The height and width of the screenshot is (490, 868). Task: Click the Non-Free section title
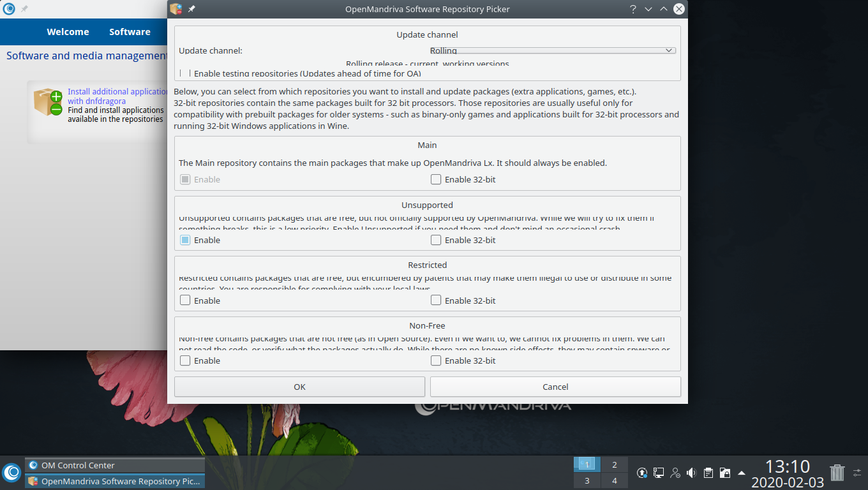pyautogui.click(x=427, y=325)
